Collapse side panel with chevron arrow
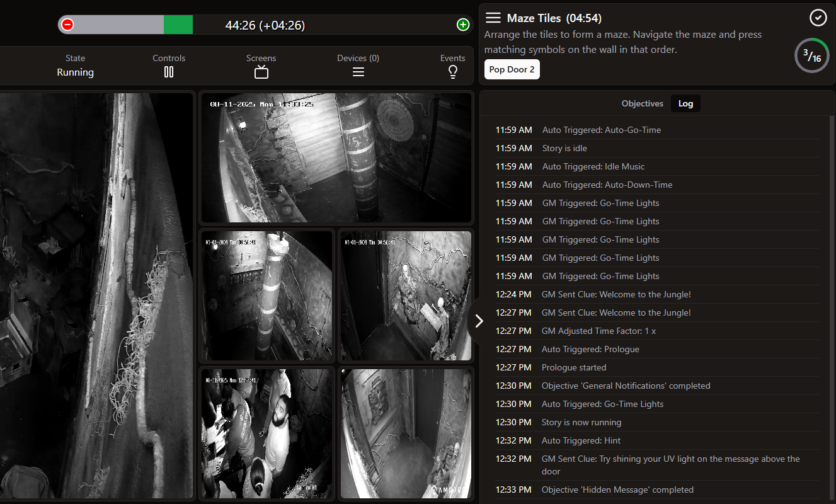Image resolution: width=836 pixels, height=504 pixels. click(x=479, y=321)
